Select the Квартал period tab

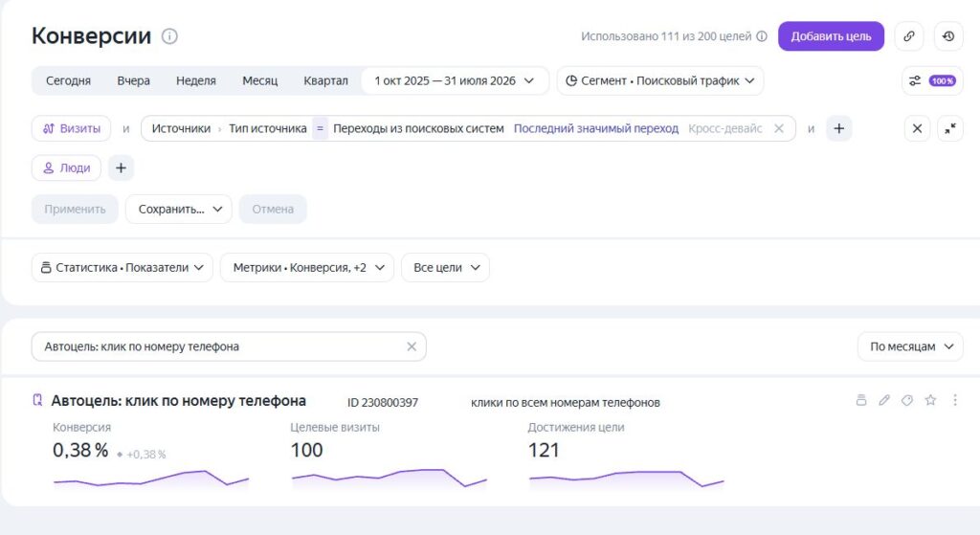pyautogui.click(x=325, y=80)
